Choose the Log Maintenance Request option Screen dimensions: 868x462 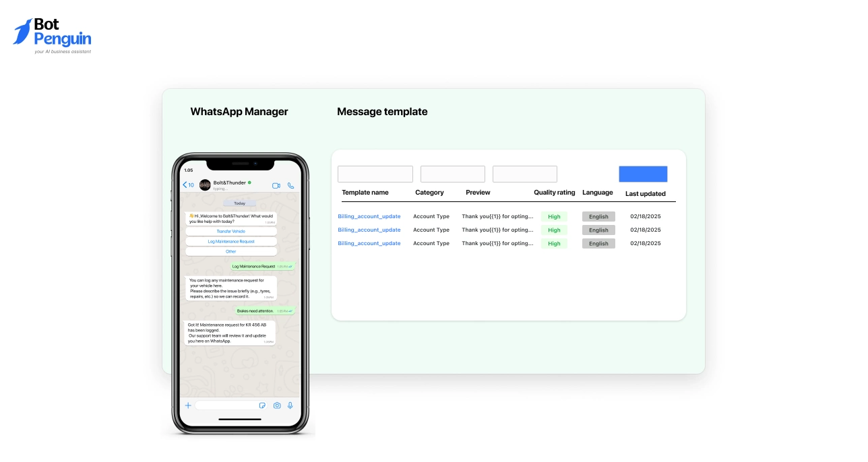[230, 241]
